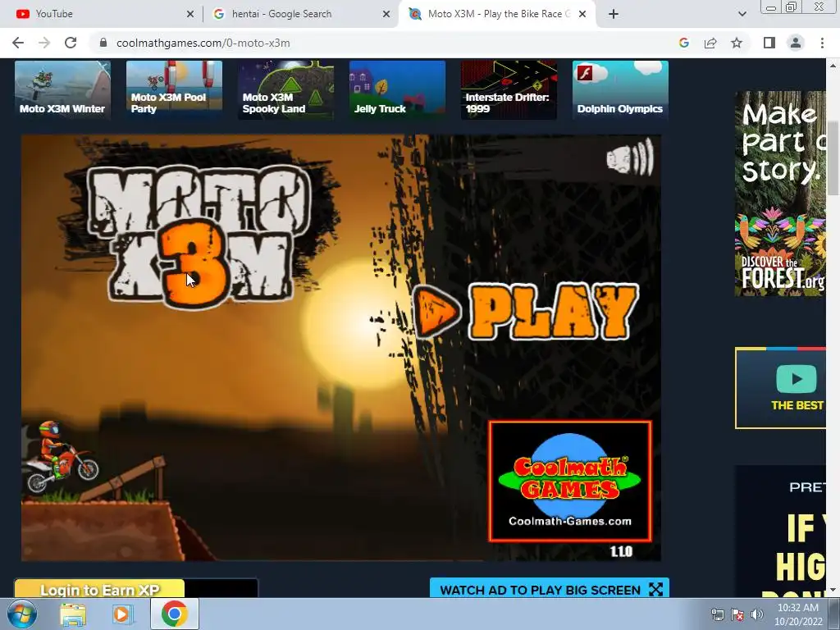Bookmark this page with the star icon
Viewport: 840px width, 630px height.
pos(737,43)
